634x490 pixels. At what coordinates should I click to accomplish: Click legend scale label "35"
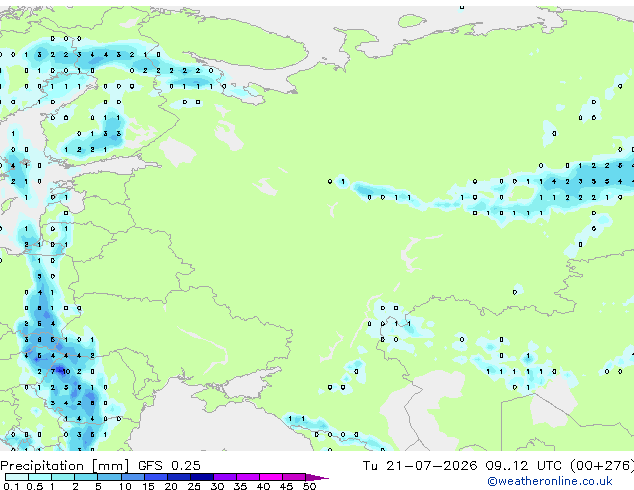(x=240, y=486)
